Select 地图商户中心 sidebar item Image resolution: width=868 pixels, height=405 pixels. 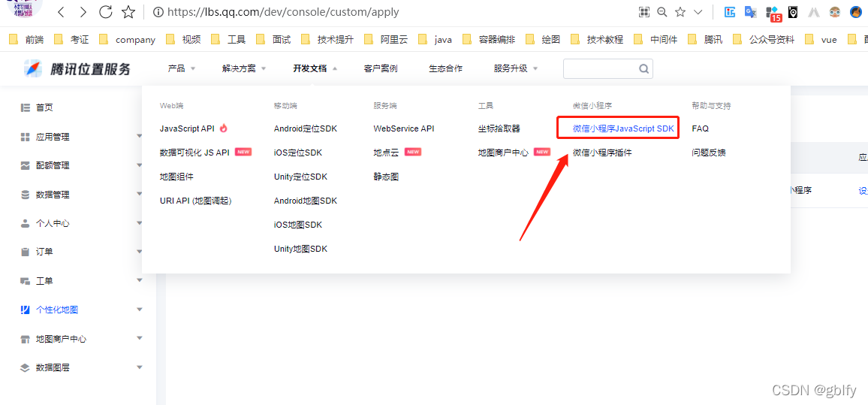click(61, 339)
